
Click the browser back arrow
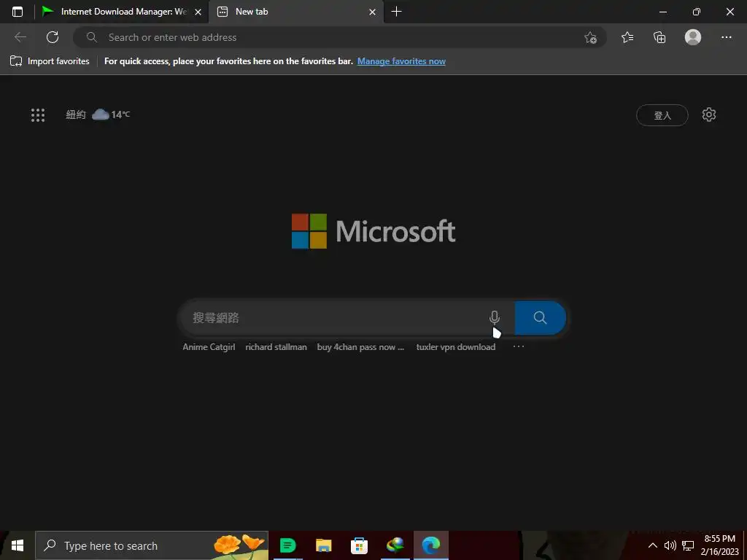tap(20, 37)
